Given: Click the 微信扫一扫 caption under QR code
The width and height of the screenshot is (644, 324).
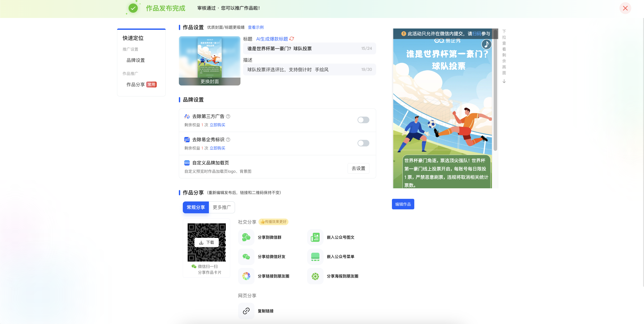Looking at the screenshot, I should pos(208,267).
